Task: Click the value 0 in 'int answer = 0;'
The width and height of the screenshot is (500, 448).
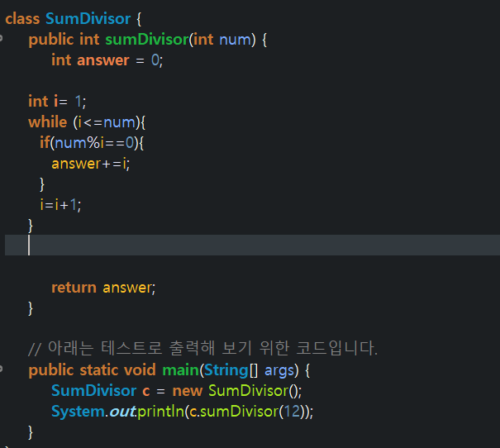Action: 155,60
